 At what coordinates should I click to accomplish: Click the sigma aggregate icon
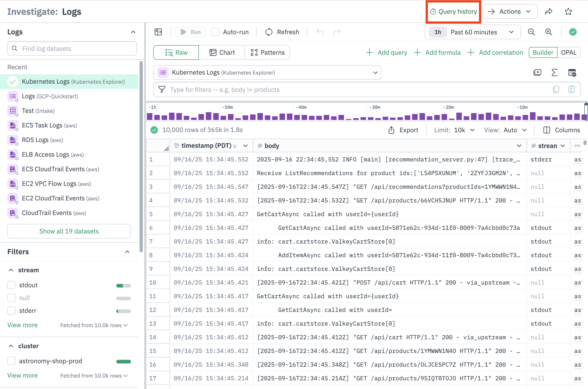tap(554, 73)
